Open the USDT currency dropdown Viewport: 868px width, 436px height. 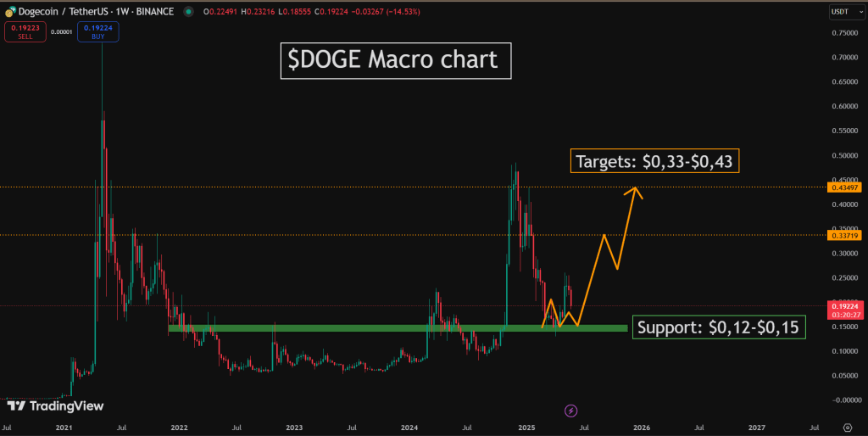(847, 12)
